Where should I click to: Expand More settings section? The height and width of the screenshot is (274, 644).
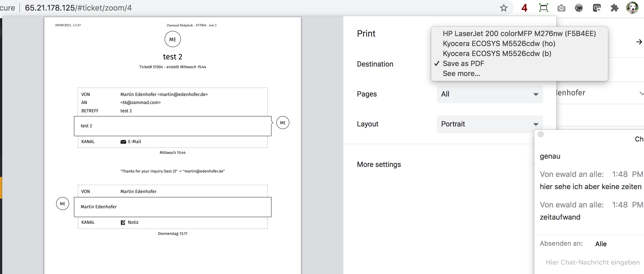pos(379,164)
